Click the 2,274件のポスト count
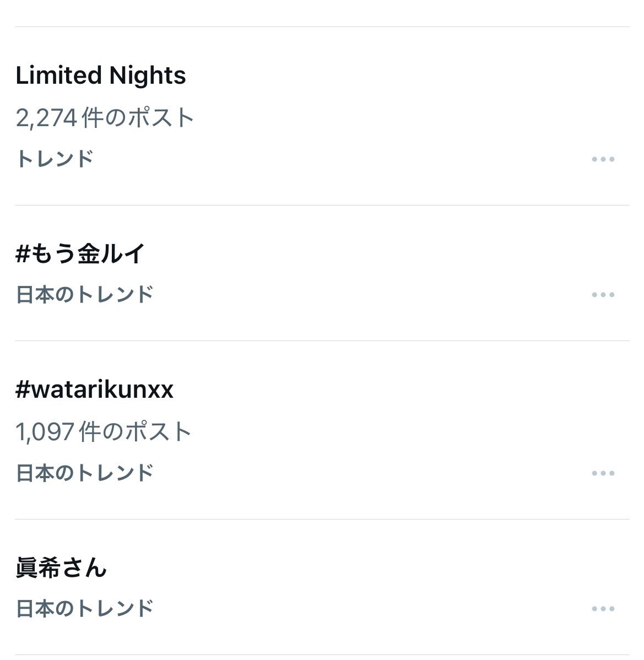The height and width of the screenshot is (660, 644). pos(105,117)
